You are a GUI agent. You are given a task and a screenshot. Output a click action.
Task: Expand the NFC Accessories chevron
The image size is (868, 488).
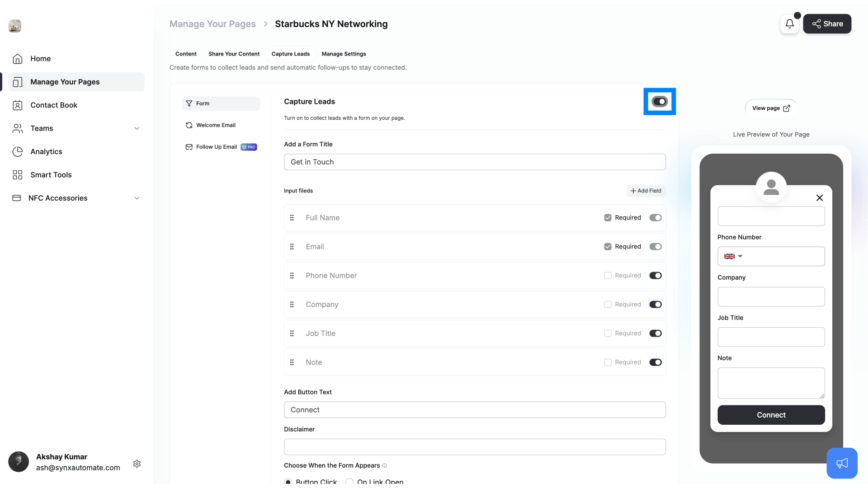click(x=137, y=198)
